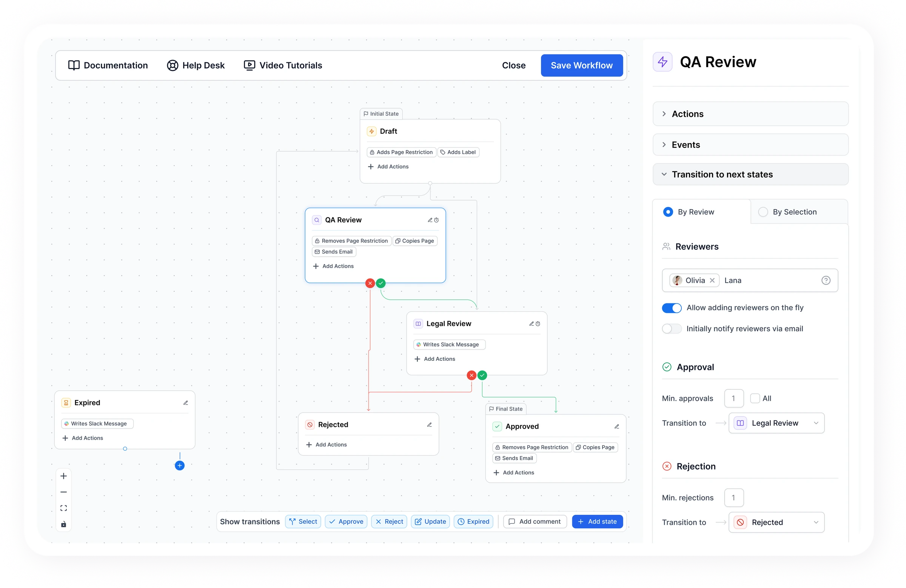Edit the Approved state via pencil icon

tap(617, 426)
